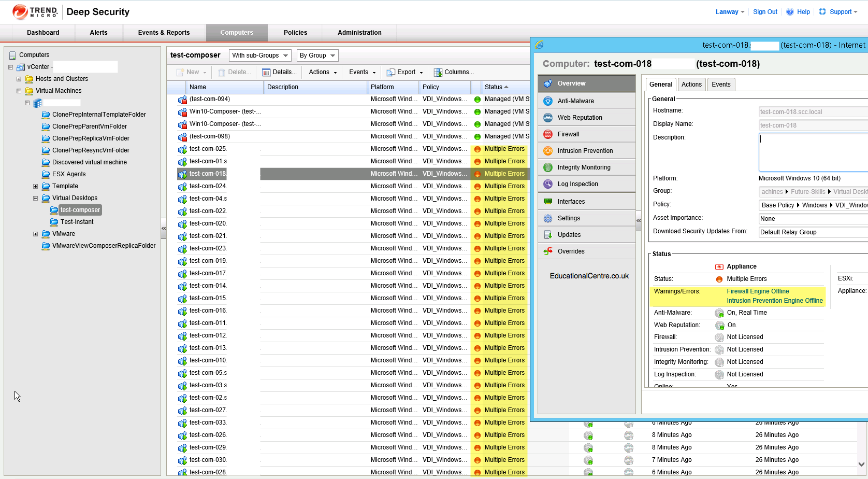Viewport: 868px width, 479px height.
Task: Click the Overview section icon
Action: pos(548,83)
